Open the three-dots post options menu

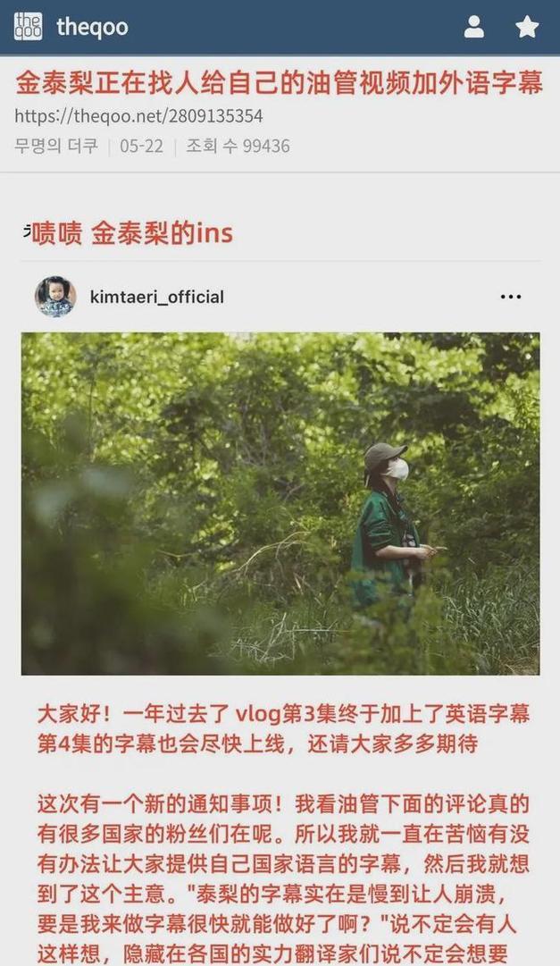511,297
